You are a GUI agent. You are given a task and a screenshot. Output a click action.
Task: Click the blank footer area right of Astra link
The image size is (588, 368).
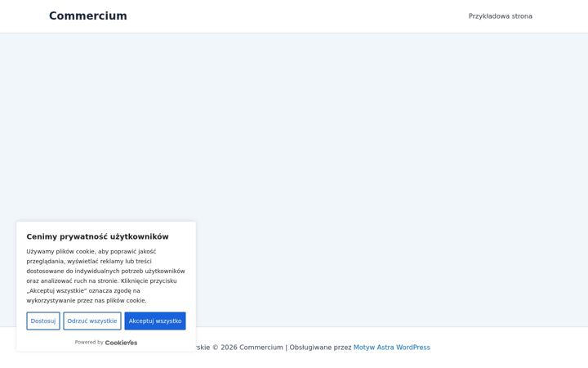coord(506,348)
